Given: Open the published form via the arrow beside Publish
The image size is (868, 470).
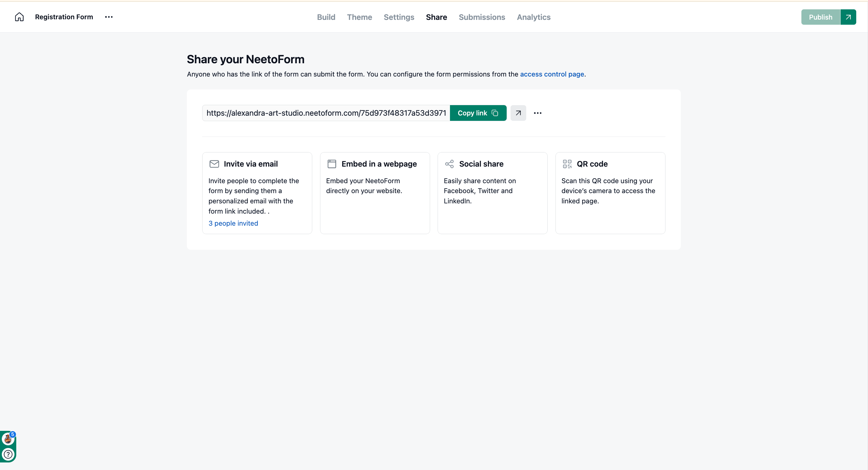Looking at the screenshot, I should (x=848, y=17).
